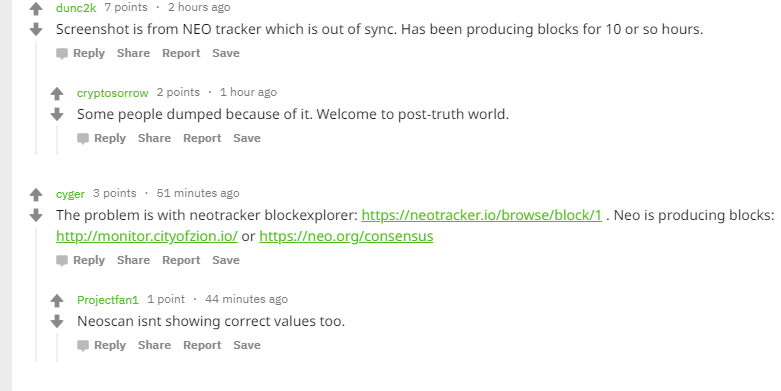Screen dimensions: 781x391
Task: Collapse dunc2k's comment thread line
Action: pyautogui.click(x=36, y=98)
